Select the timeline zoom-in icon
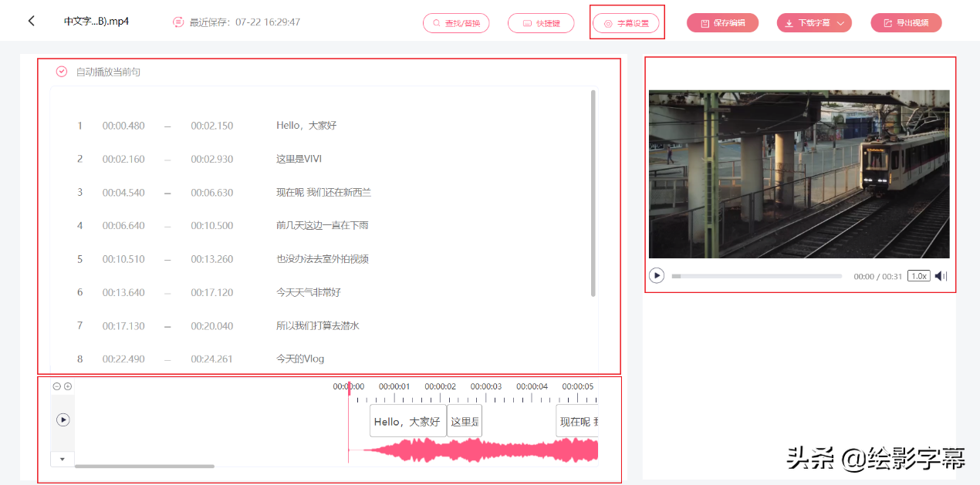The height and width of the screenshot is (485, 980). point(69,386)
